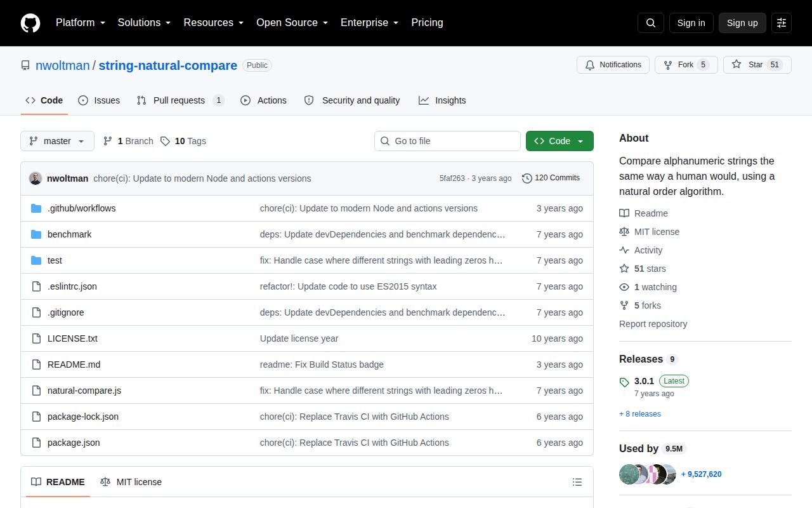Click the star icon next to Star
The width and height of the screenshot is (812, 508).
point(737,65)
